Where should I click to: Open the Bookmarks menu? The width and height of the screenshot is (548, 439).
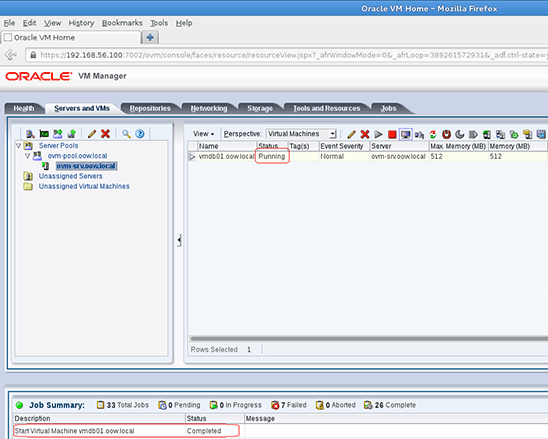click(x=122, y=23)
